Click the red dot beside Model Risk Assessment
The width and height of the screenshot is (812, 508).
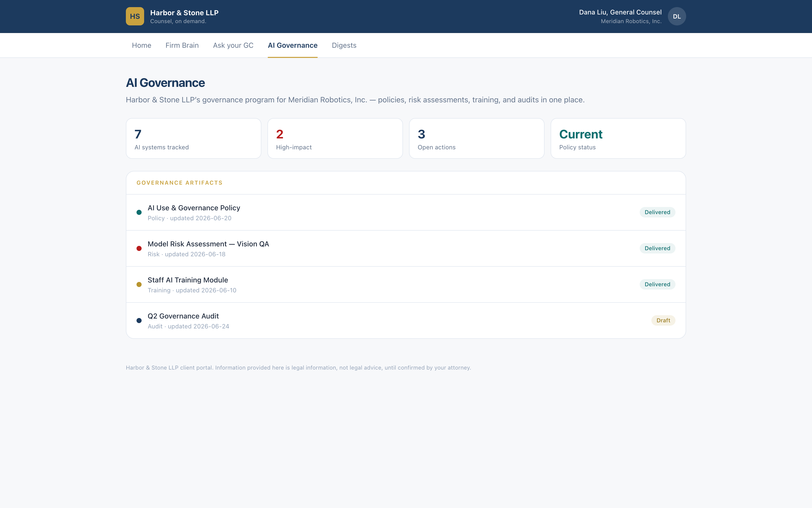[139, 248]
